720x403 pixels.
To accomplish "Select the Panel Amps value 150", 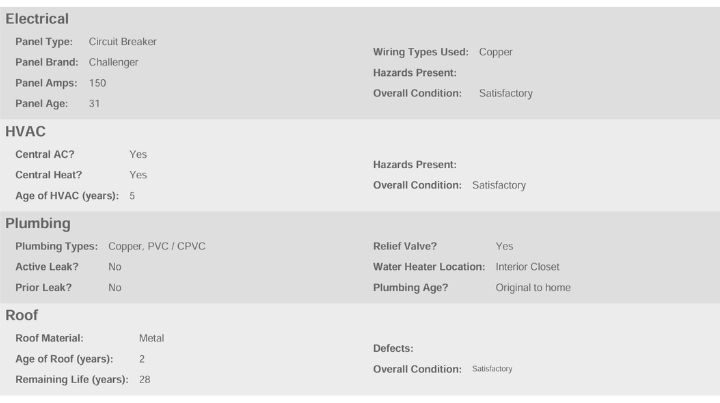I will (x=97, y=83).
